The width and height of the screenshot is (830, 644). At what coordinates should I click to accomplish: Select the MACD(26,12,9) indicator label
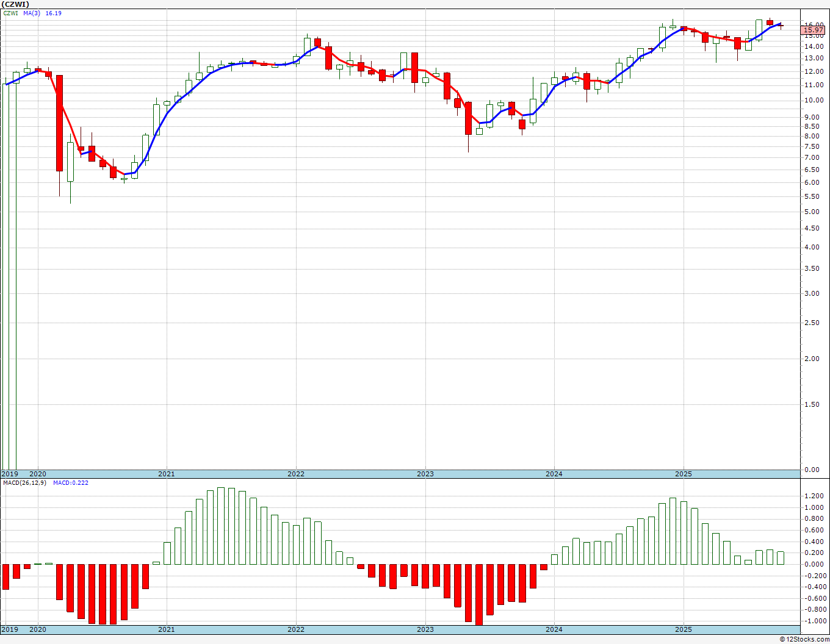(24, 483)
